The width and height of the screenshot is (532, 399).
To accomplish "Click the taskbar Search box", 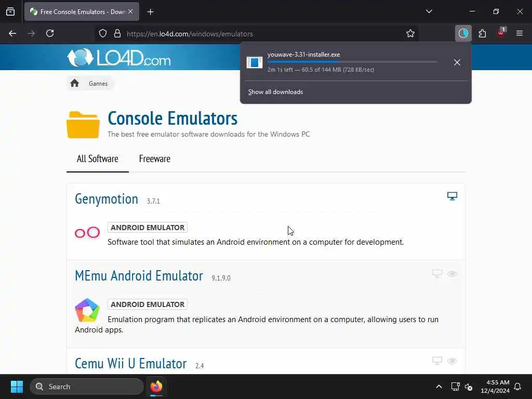I will (x=87, y=387).
